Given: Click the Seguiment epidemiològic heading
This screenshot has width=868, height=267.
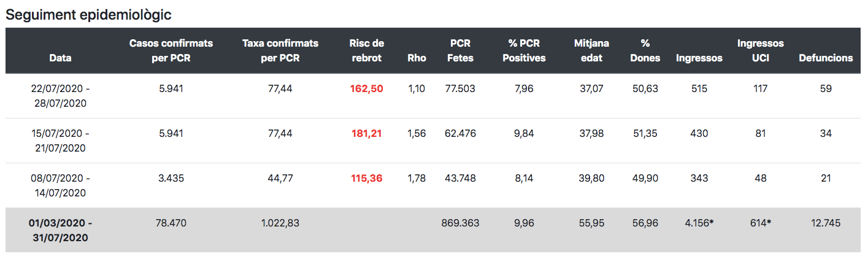Looking at the screenshot, I should click(x=88, y=15).
